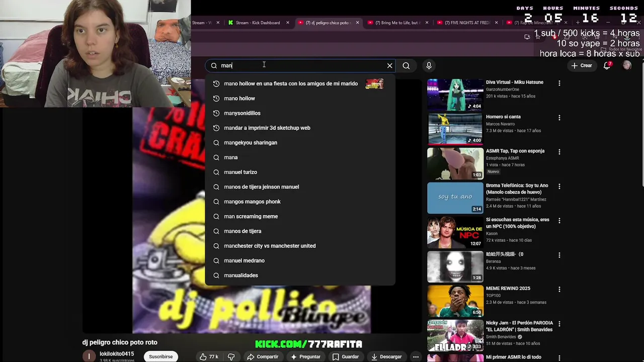
Task: Clear the search box with the X icon
Action: click(x=389, y=65)
